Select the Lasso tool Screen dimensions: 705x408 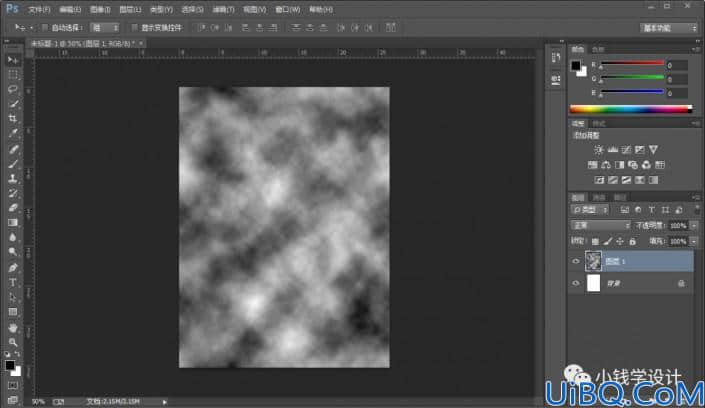pyautogui.click(x=13, y=89)
